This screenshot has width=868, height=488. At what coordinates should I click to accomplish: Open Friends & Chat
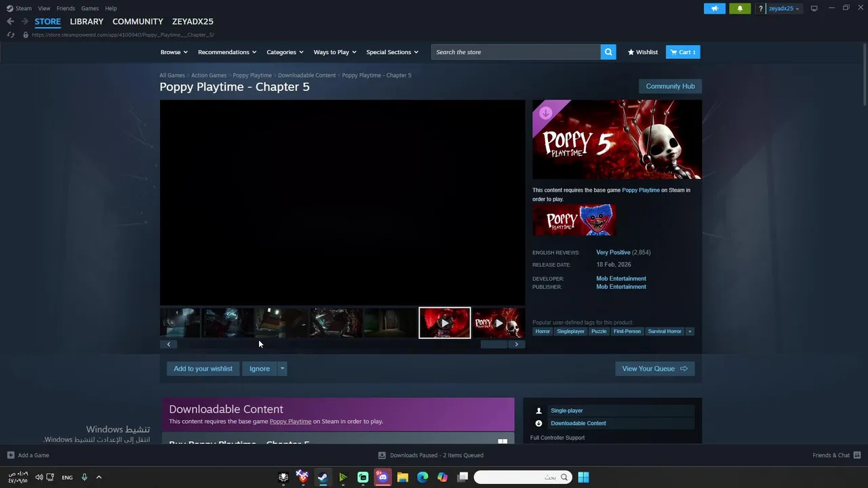[836, 455]
